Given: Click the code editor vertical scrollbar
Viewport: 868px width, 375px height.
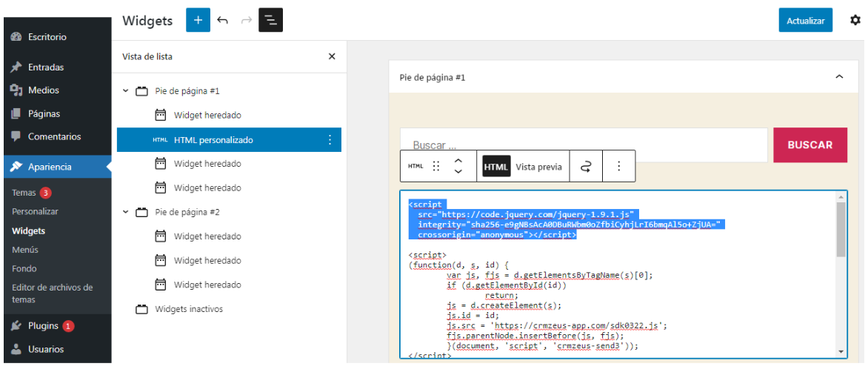Looking at the screenshot, I should pos(841,230).
